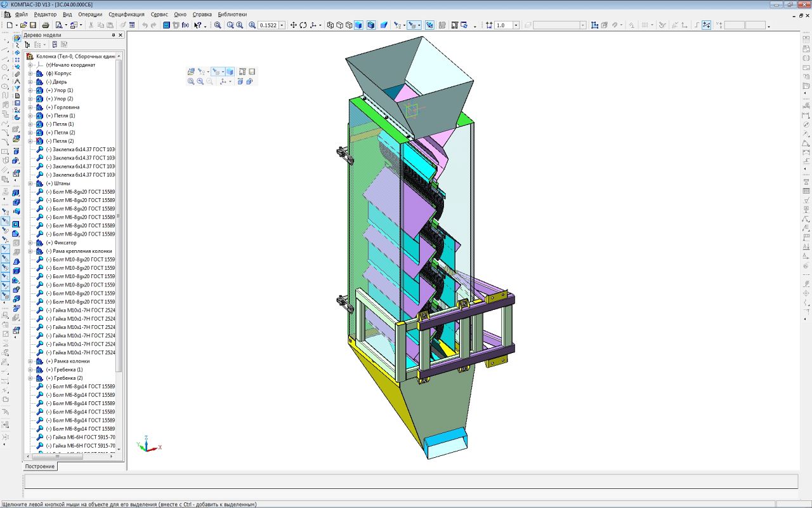Image resolution: width=812 pixels, height=508 pixels.
Task: Select the Rotate view tool
Action: pos(303,25)
